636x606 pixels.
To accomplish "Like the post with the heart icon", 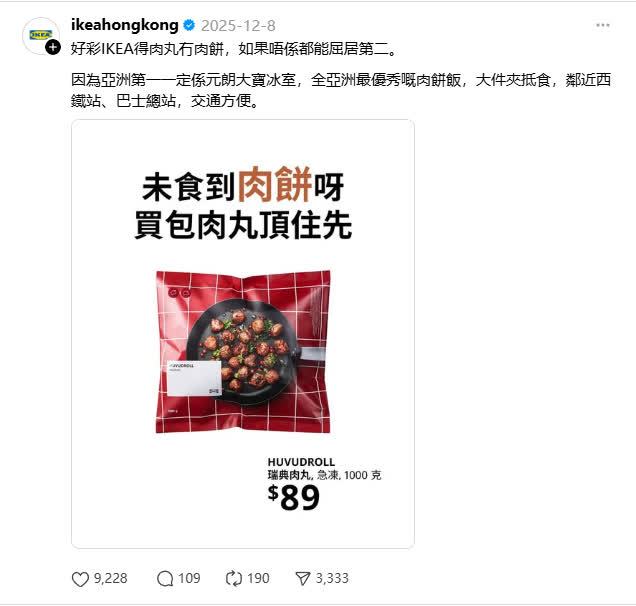I will [80, 579].
